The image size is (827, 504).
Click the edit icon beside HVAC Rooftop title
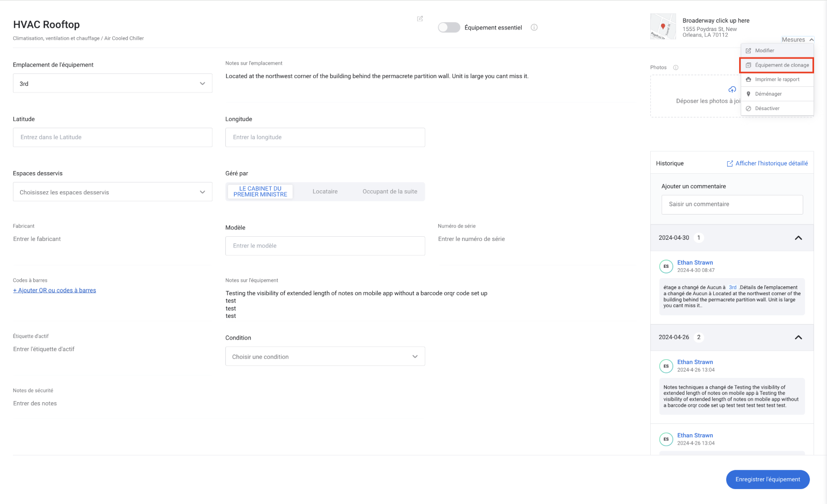tap(420, 19)
